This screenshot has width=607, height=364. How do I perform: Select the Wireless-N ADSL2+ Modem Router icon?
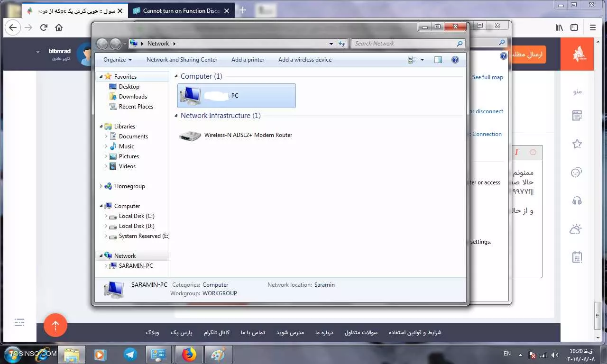(x=190, y=136)
